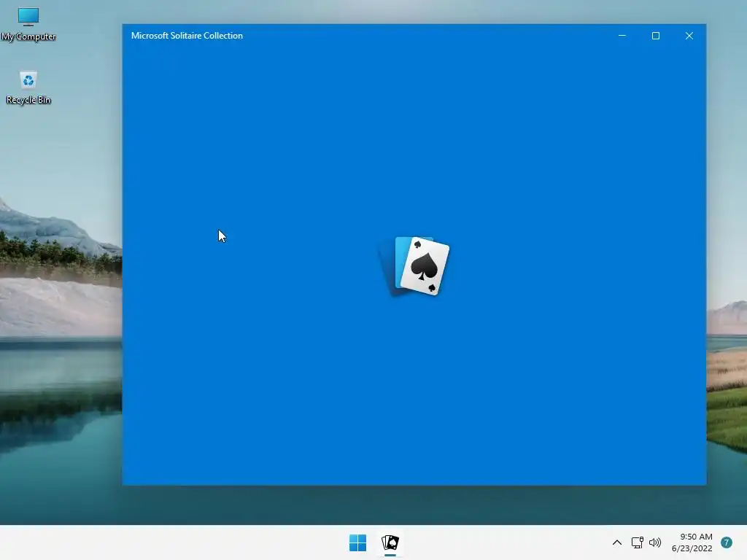Show hidden system tray icons
The width and height of the screenshot is (747, 560).
617,542
